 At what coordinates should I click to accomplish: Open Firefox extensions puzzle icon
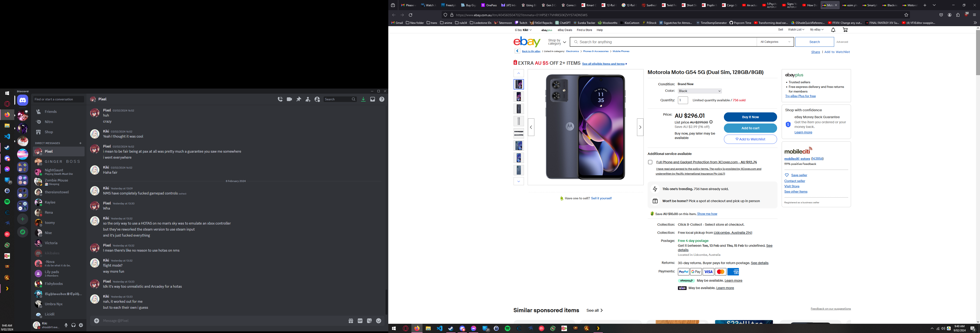click(958, 15)
